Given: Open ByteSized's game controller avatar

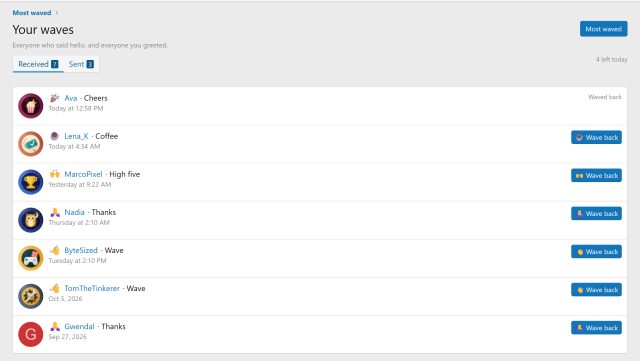Looking at the screenshot, I should click(x=31, y=258).
